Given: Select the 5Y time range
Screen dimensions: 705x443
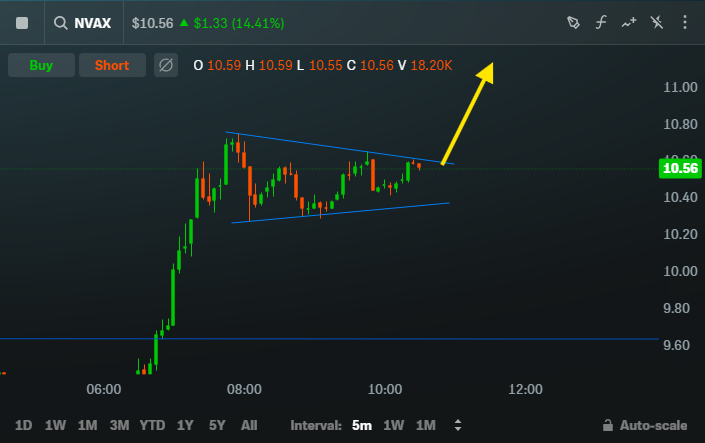Looking at the screenshot, I should pos(217,425).
